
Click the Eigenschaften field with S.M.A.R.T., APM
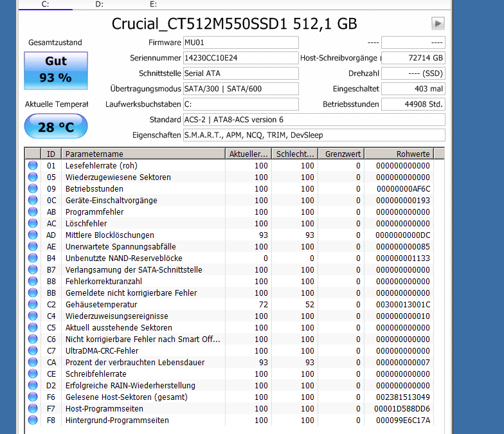[314, 135]
